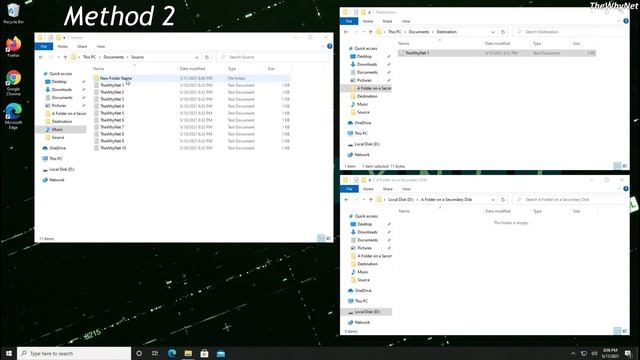Refresh the Source window address bar
The width and height of the screenshot is (640, 360).
click(x=207, y=57)
